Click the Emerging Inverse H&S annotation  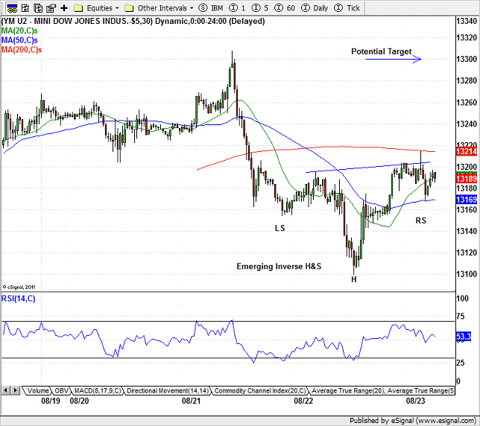coord(279,266)
